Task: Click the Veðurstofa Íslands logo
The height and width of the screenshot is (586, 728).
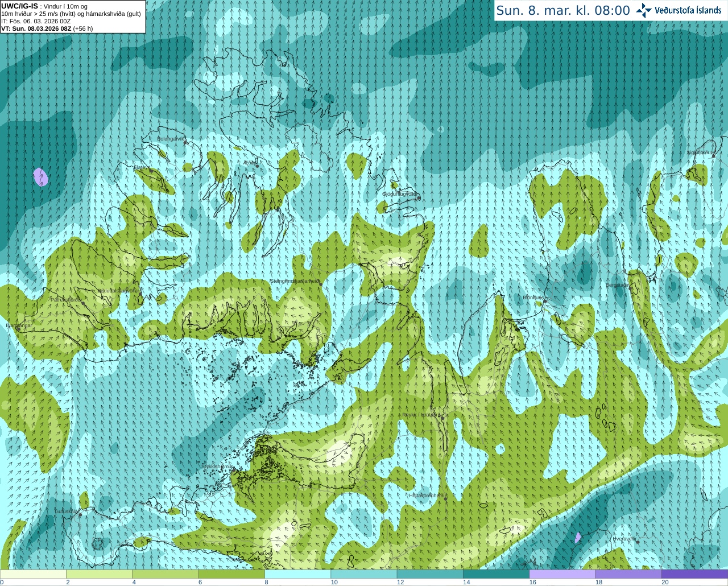Action: (x=679, y=10)
